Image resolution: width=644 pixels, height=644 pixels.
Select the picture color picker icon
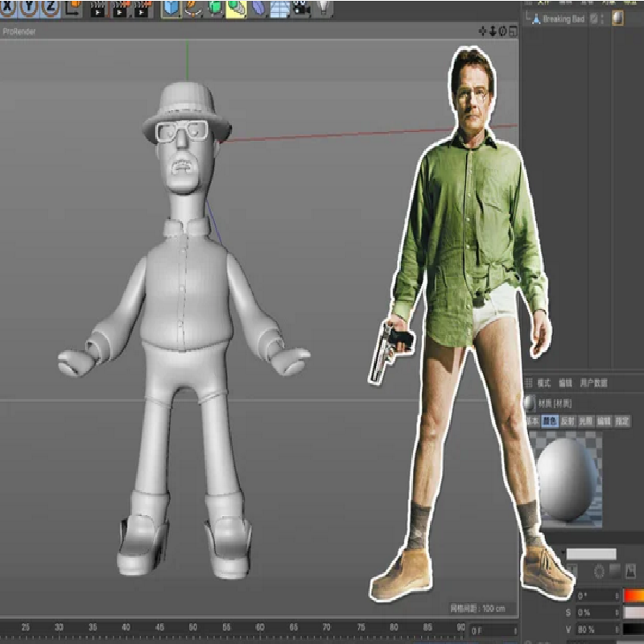coord(630,572)
